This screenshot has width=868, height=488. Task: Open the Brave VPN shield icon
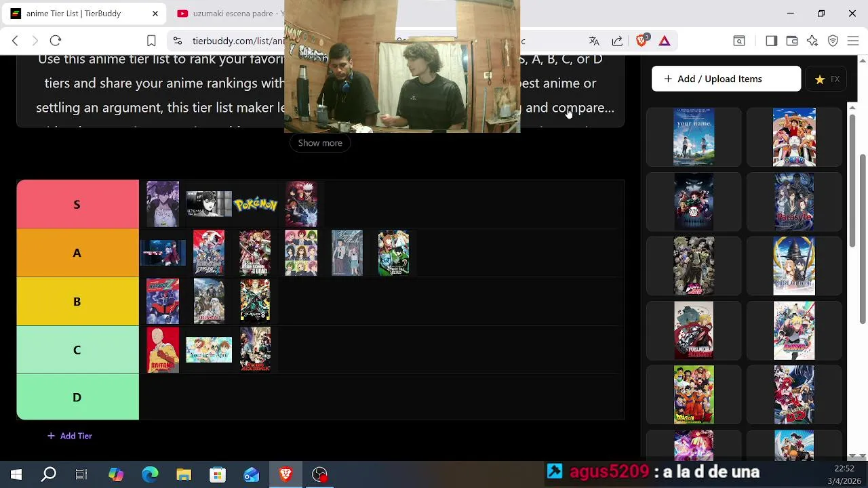coord(833,41)
